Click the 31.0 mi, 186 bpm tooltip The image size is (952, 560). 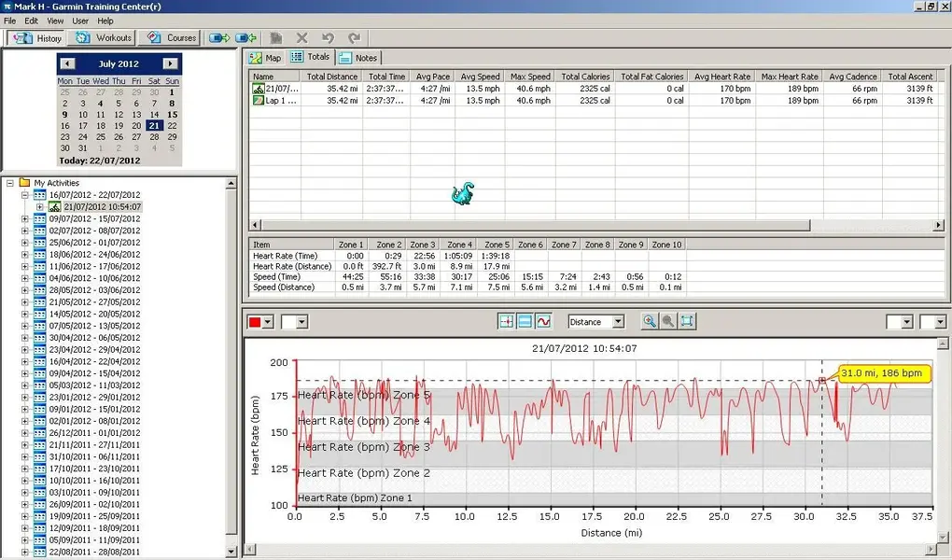(884, 373)
